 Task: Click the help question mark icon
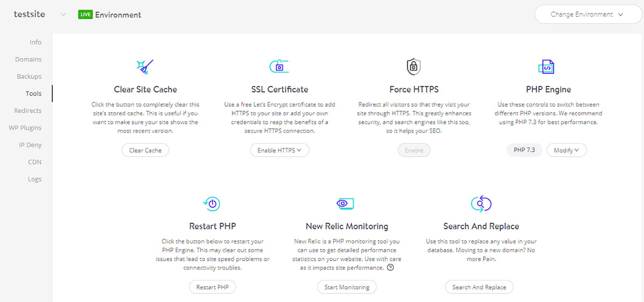click(x=390, y=268)
